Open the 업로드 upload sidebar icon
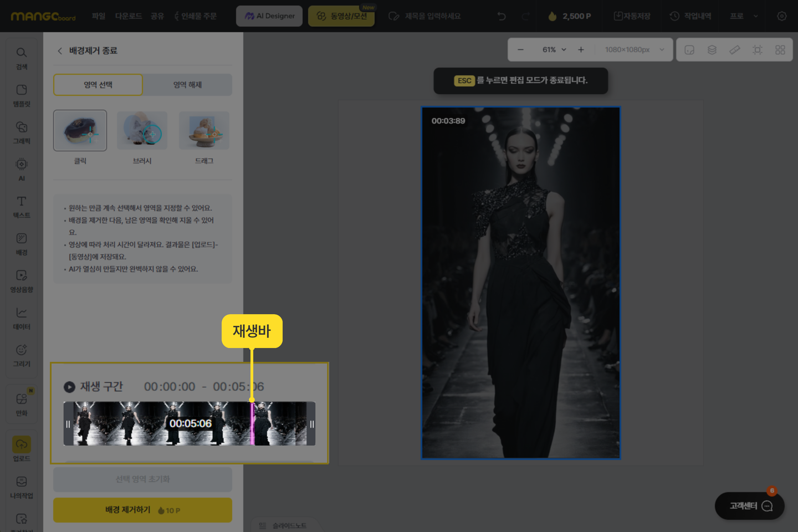Screen dimensions: 798x532 click(22, 449)
